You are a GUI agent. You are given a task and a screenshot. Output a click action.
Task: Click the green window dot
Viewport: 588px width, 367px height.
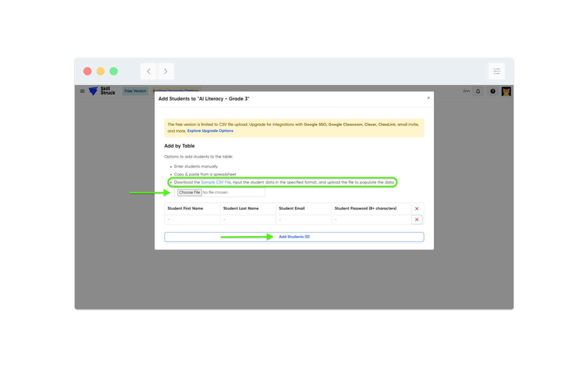pos(113,71)
